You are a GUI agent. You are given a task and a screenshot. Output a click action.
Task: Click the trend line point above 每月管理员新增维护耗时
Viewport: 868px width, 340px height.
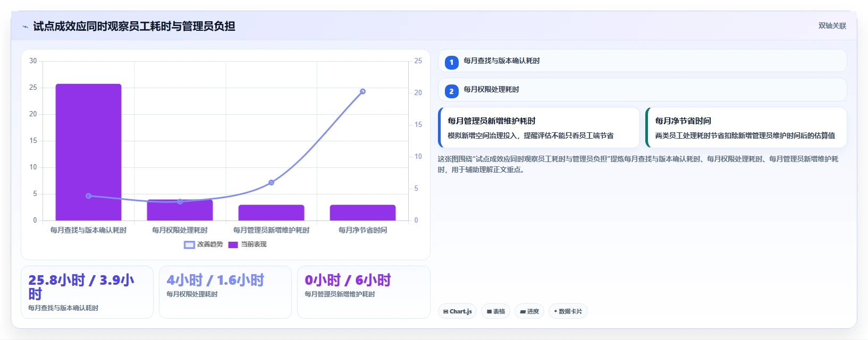[271, 182]
